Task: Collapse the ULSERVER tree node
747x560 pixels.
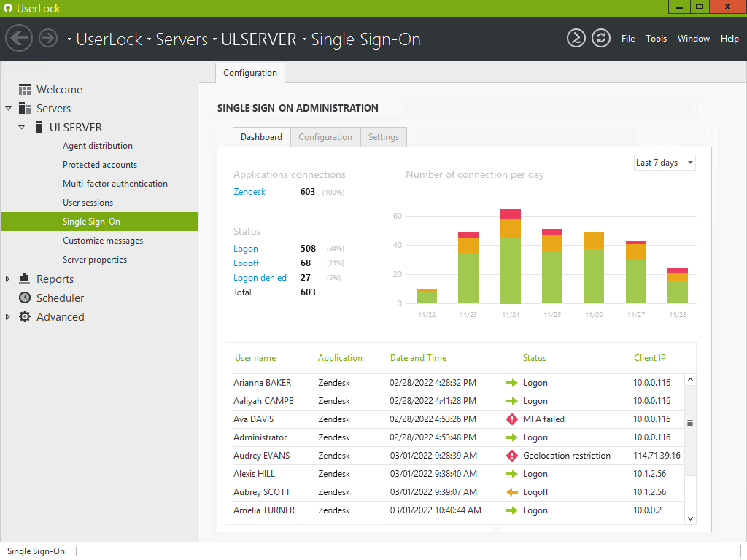Action: click(22, 127)
